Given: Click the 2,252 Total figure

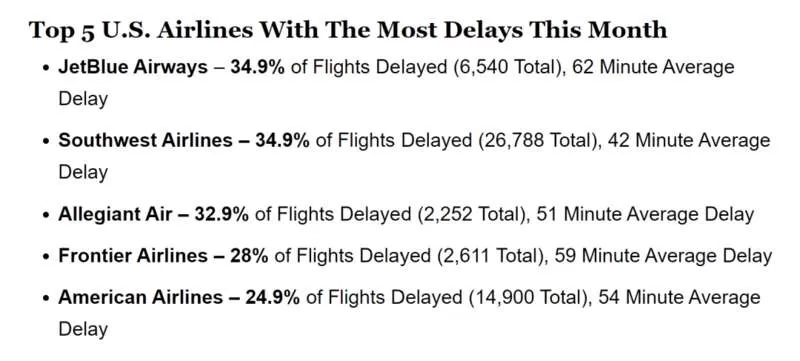Looking at the screenshot, I should click(472, 215).
